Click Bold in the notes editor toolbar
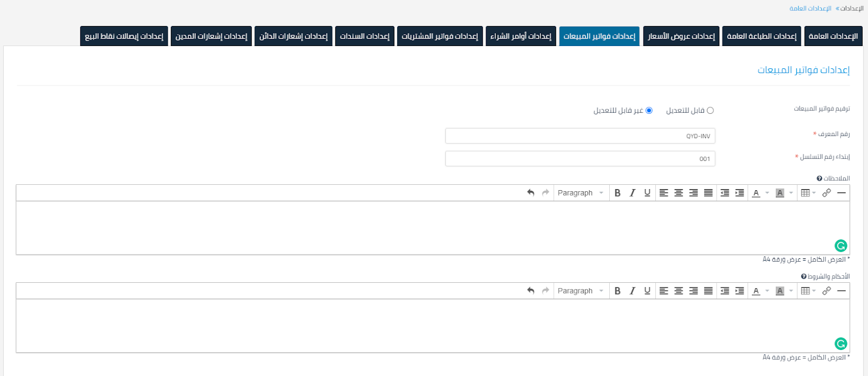The width and height of the screenshot is (868, 376). click(617, 193)
